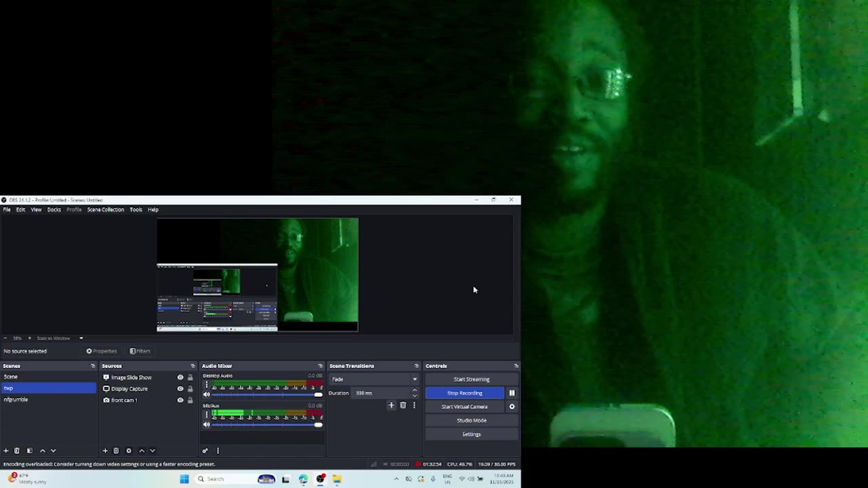Adjust Mic/Aux volume slider
Screen dimensions: 868x488
click(267, 425)
